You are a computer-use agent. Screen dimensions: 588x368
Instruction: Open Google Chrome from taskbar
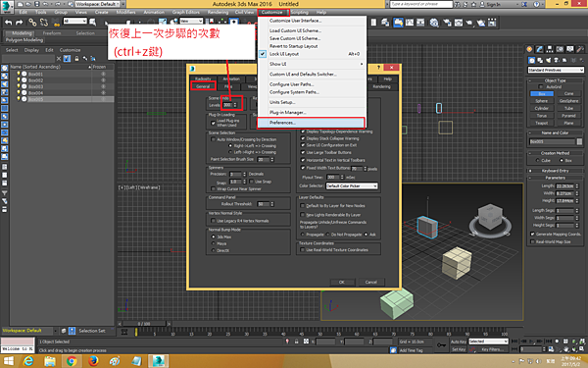[x=72, y=361]
